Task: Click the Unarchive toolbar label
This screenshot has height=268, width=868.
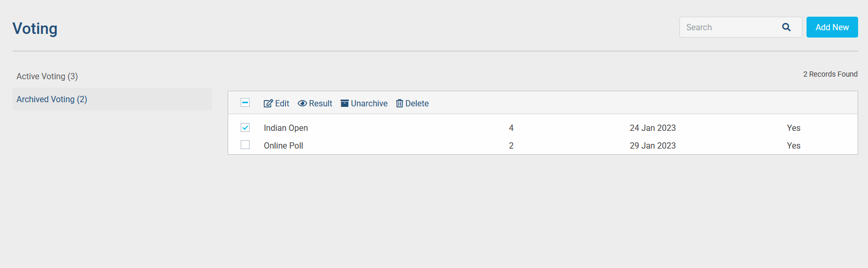Action: [369, 103]
